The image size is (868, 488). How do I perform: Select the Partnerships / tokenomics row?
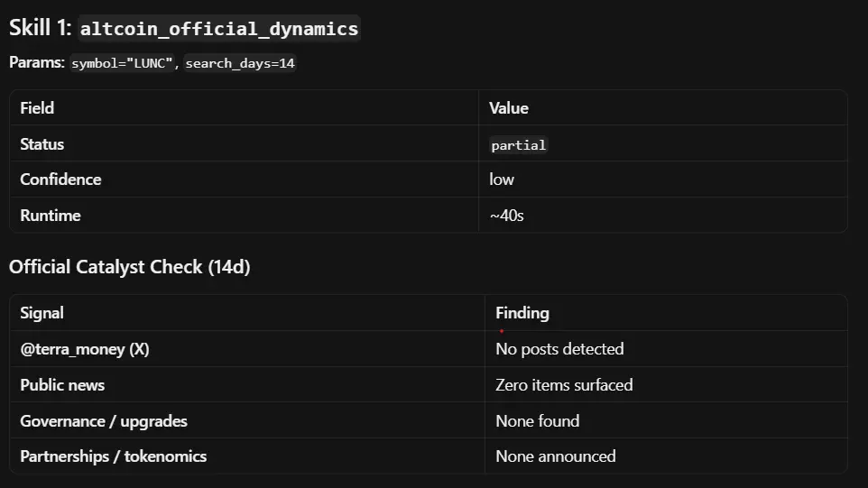pos(429,456)
